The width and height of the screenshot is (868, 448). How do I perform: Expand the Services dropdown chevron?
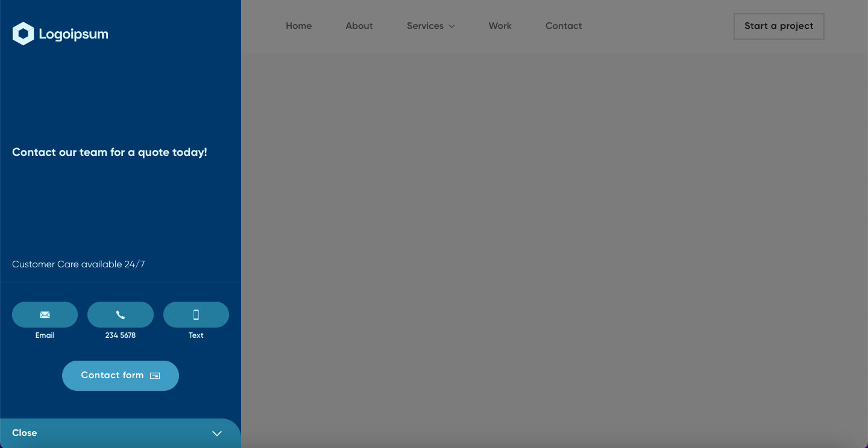[452, 26]
